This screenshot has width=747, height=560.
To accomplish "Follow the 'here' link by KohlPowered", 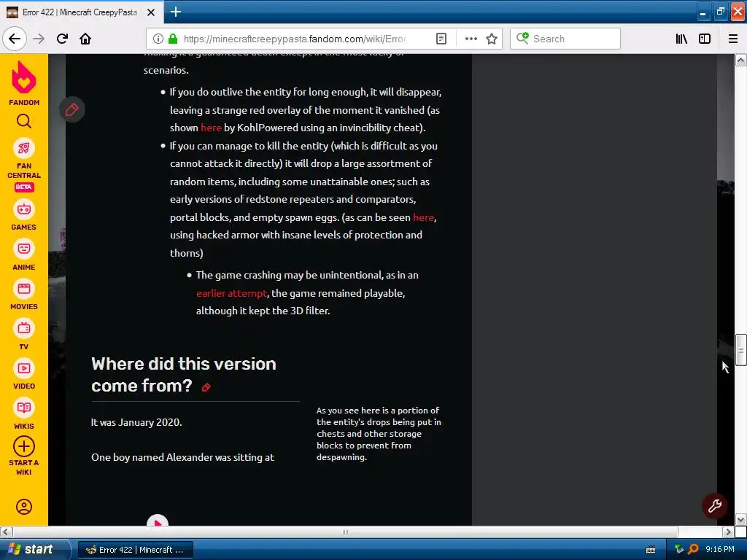I will 211,128.
